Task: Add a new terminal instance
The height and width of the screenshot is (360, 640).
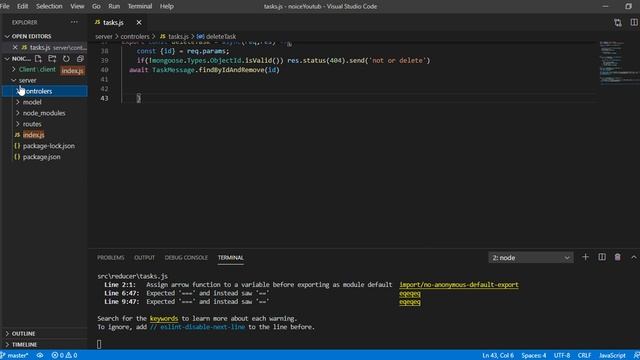Action: (585, 257)
